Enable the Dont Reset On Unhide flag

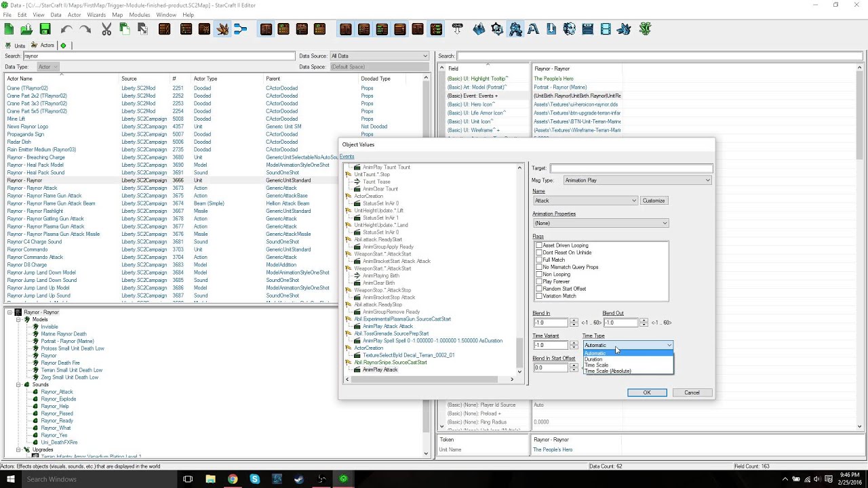[539, 253]
